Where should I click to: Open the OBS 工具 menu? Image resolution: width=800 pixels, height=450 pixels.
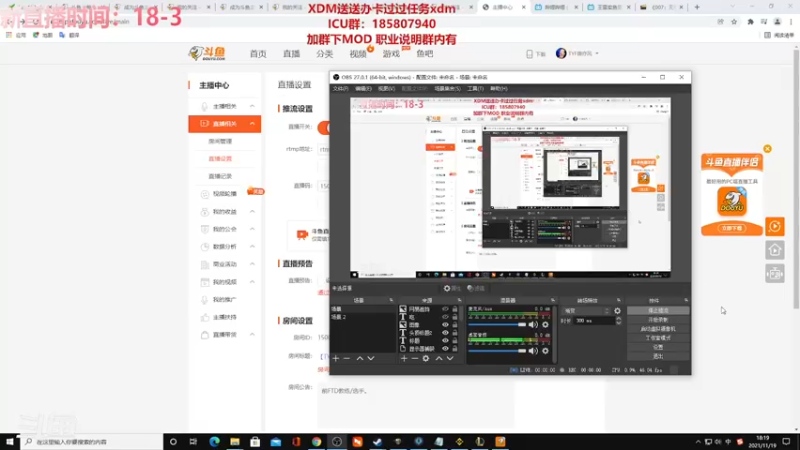pyautogui.click(x=475, y=89)
